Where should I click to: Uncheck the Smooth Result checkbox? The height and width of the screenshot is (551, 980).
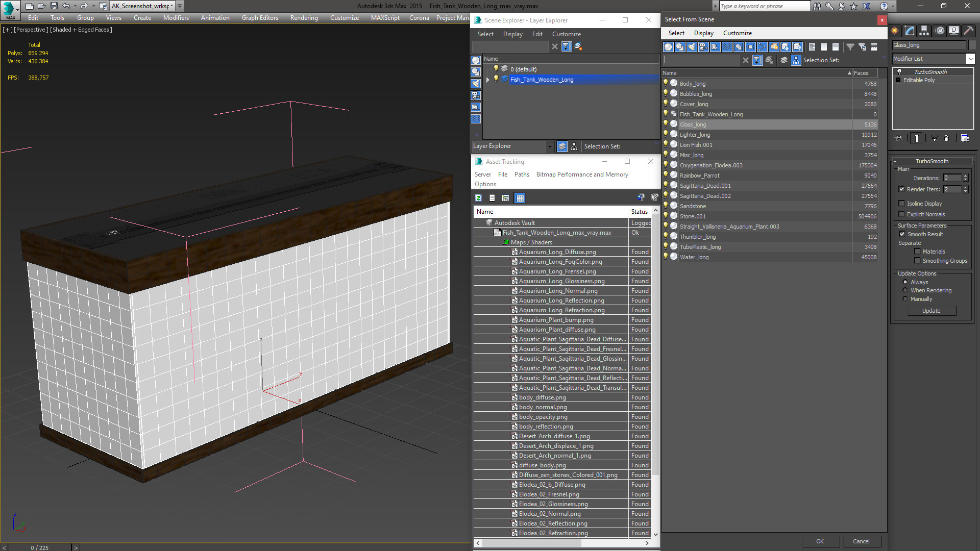point(902,234)
